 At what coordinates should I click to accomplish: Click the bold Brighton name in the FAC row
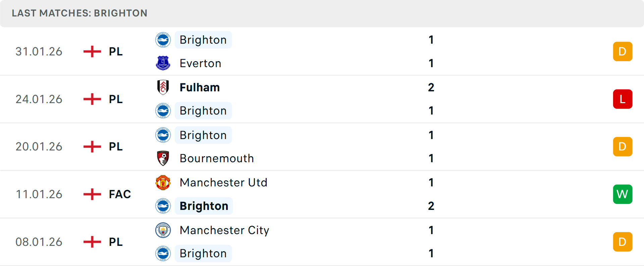pos(204,206)
